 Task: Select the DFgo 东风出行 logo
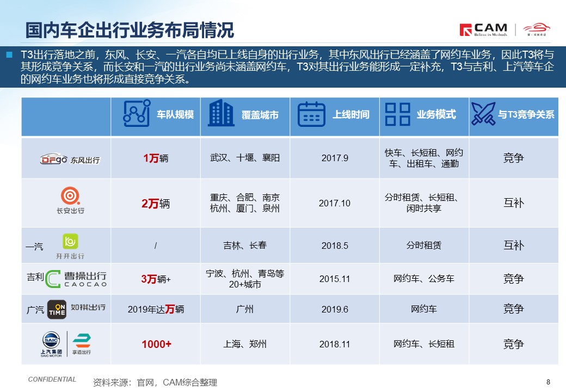pos(70,159)
